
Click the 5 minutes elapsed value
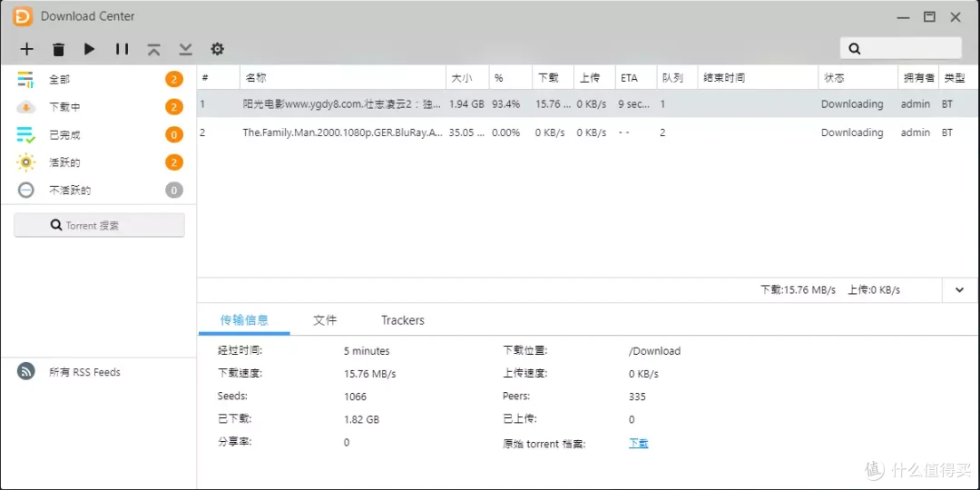367,351
